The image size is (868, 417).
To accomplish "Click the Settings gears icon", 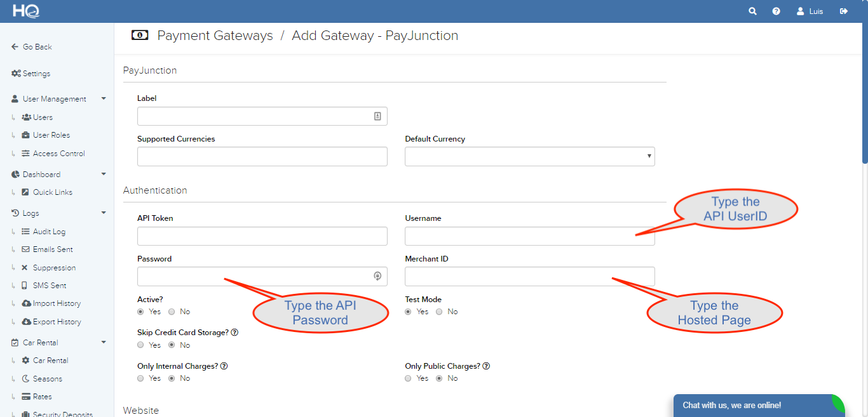I will point(16,74).
